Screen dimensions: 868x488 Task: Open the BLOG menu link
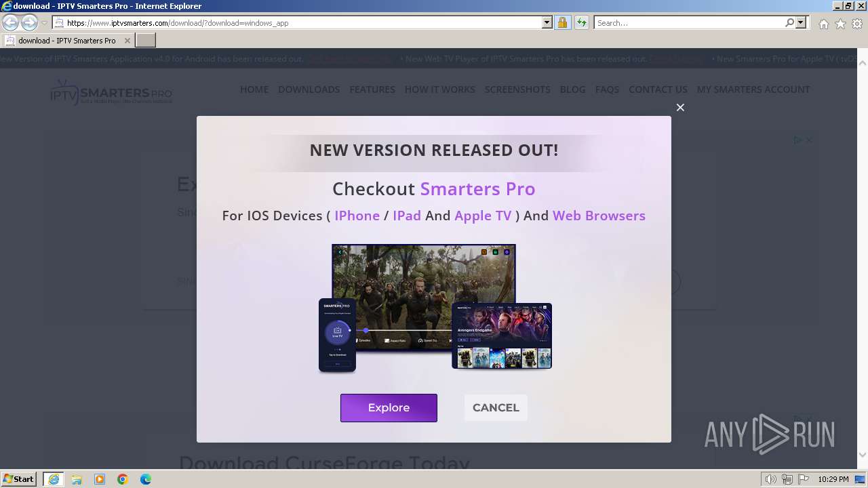572,89
